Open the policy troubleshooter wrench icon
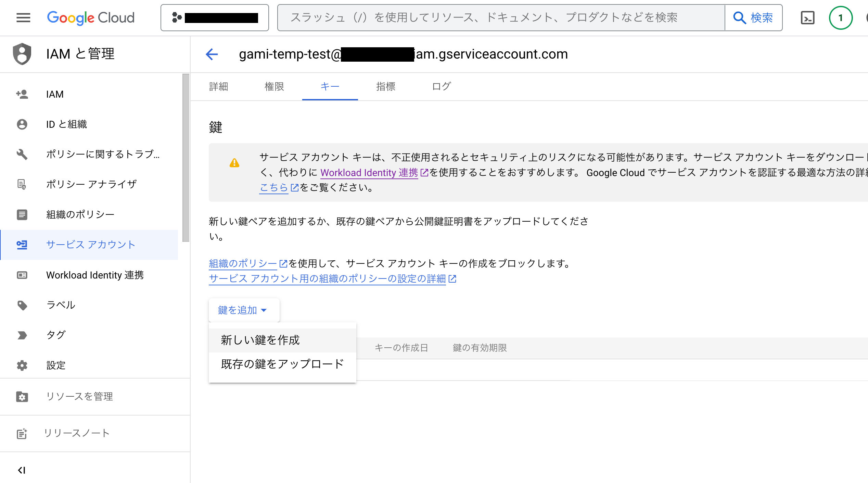868x483 pixels. pyautogui.click(x=22, y=154)
